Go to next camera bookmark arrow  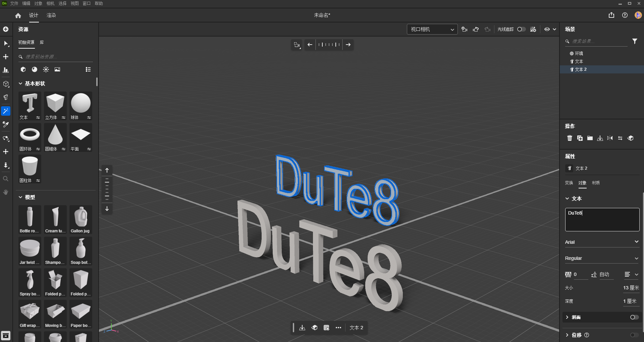tap(348, 45)
